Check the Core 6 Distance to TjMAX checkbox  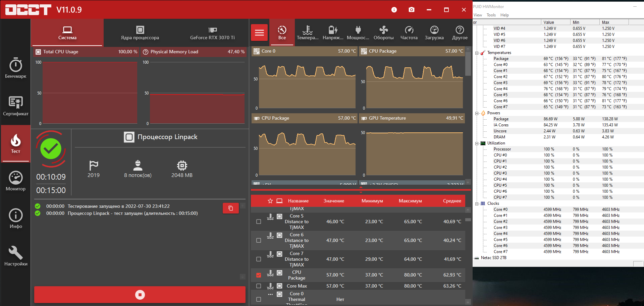[259, 240]
